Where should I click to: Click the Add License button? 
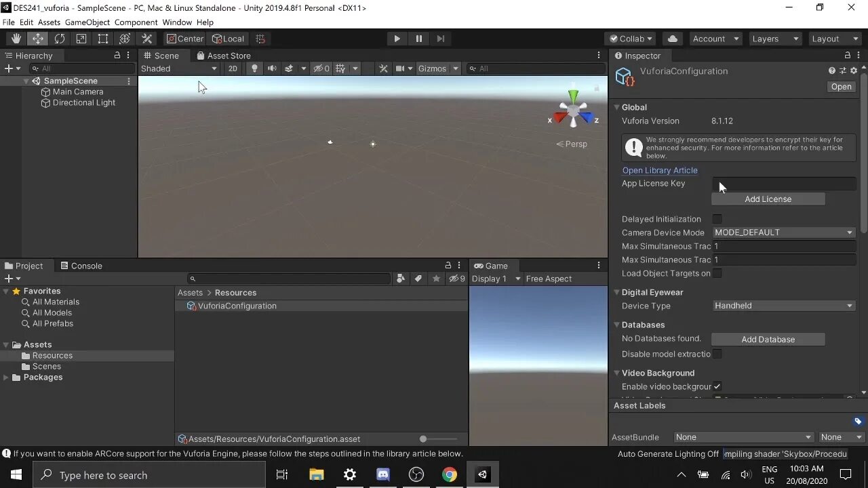click(x=768, y=199)
